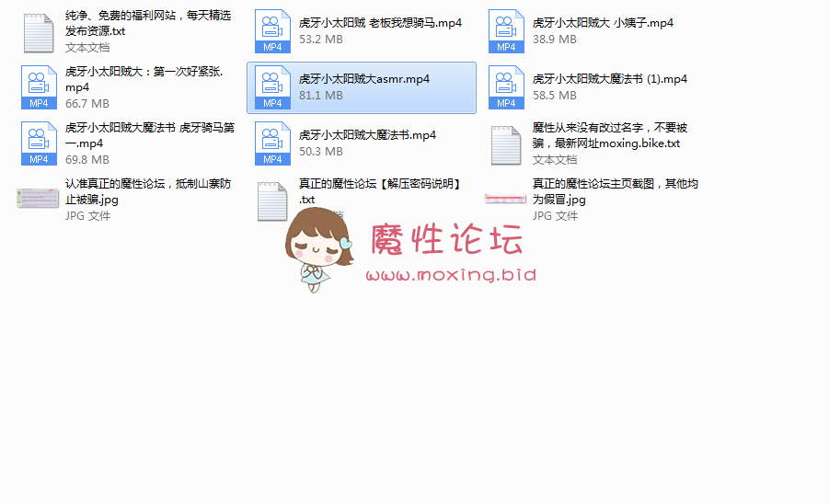Click the MP4 icon of 老板我想骑马.mp4
The height and width of the screenshot is (504, 829).
point(272,31)
